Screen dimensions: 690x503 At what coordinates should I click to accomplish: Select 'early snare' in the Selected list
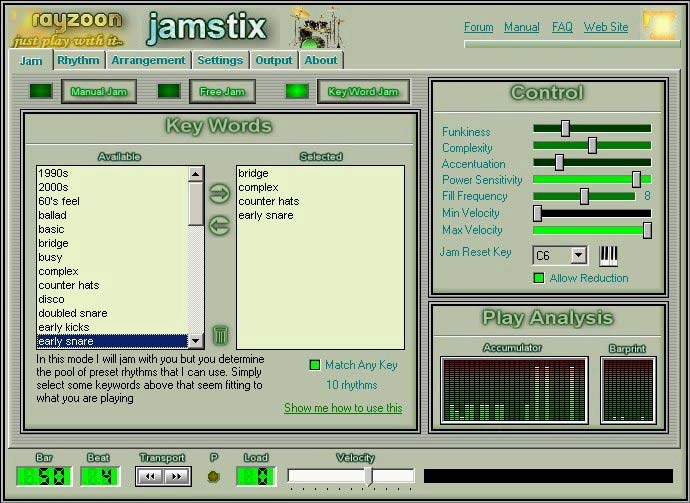320,215
